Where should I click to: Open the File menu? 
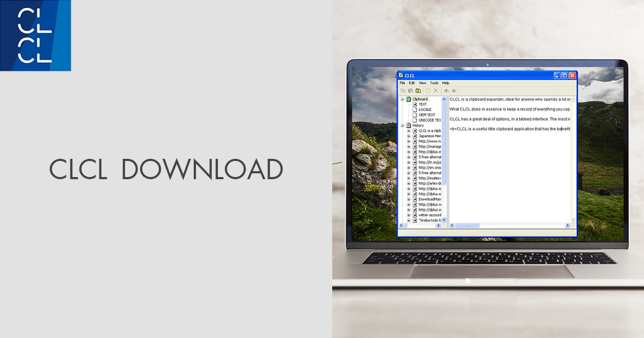[402, 83]
